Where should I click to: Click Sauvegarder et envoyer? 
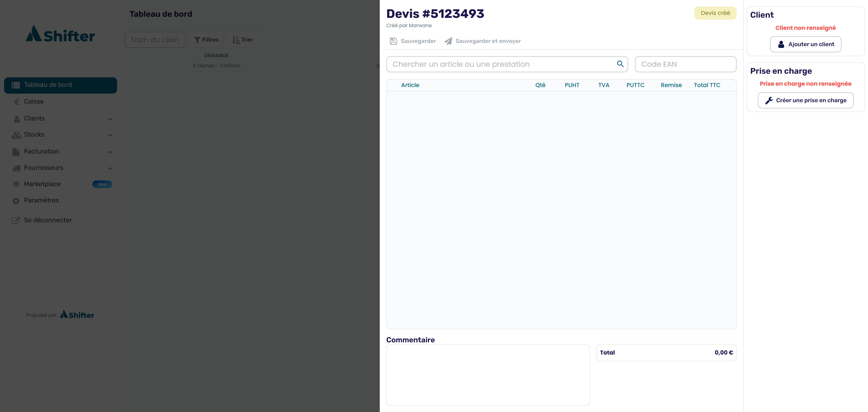[483, 41]
